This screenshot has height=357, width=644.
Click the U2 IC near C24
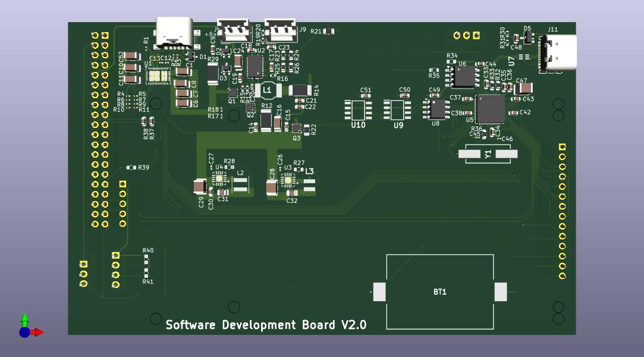(x=255, y=66)
